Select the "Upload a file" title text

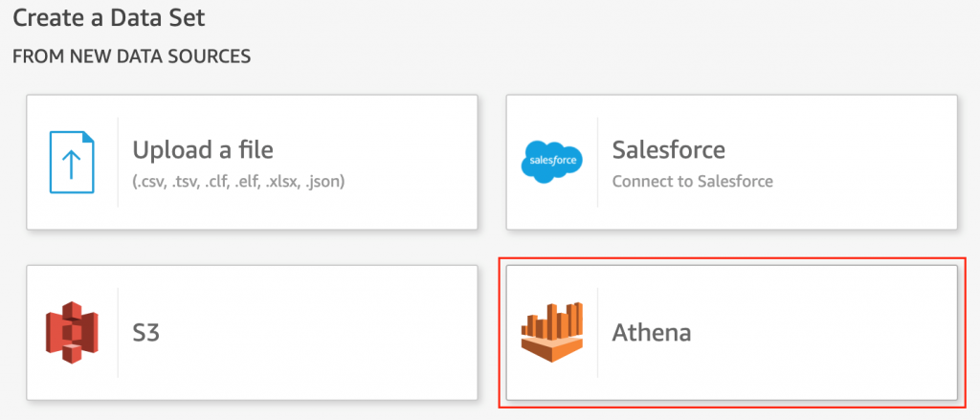point(203,150)
